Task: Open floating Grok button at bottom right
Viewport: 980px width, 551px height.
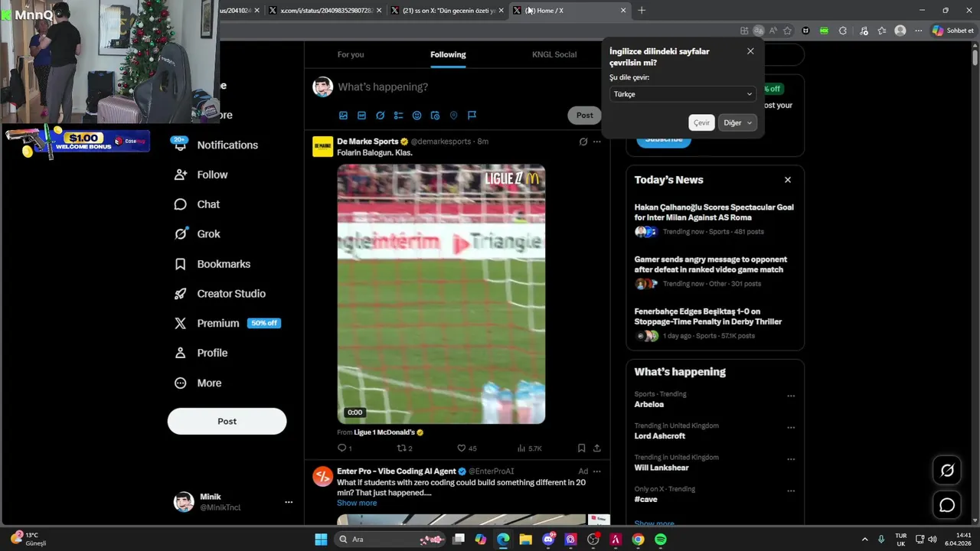Action: pos(947,471)
